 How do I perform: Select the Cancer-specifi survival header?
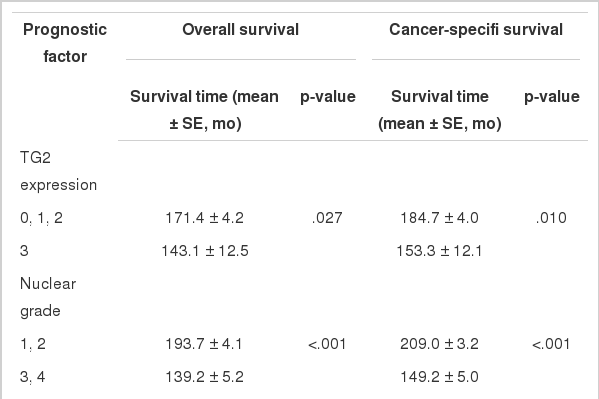(476, 29)
